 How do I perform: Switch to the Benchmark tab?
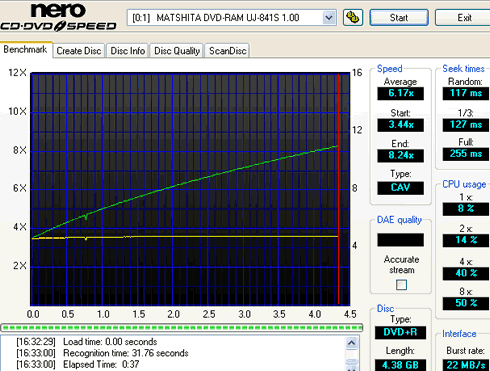tap(26, 50)
